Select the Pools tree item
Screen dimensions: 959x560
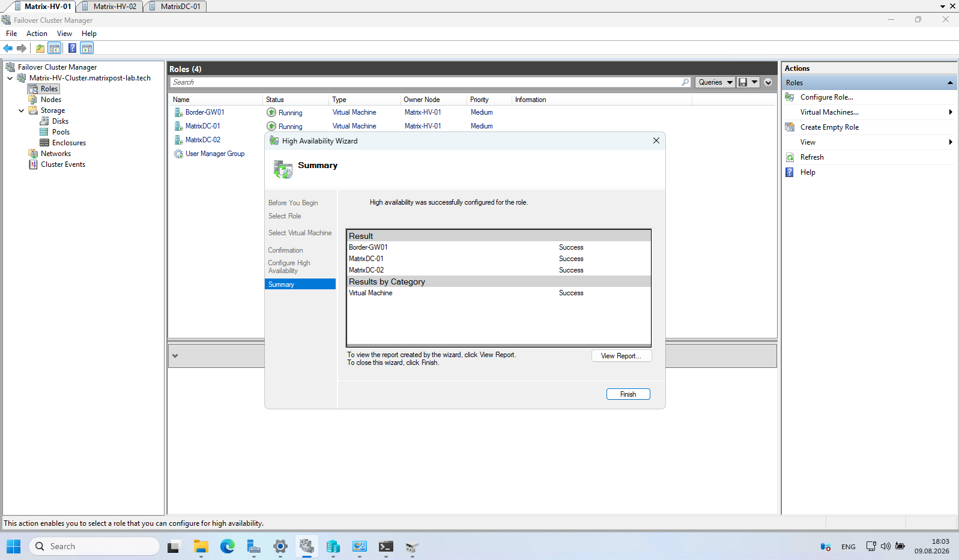[61, 132]
